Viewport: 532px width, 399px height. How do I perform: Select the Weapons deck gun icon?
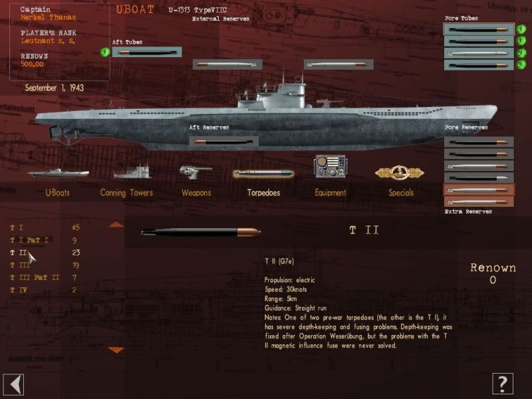click(196, 172)
